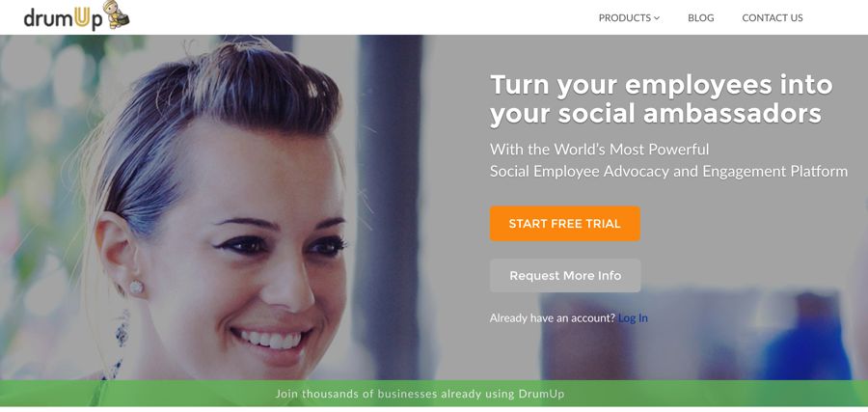The width and height of the screenshot is (868, 412).
Task: Click the Already have an account text
Action: 553,318
